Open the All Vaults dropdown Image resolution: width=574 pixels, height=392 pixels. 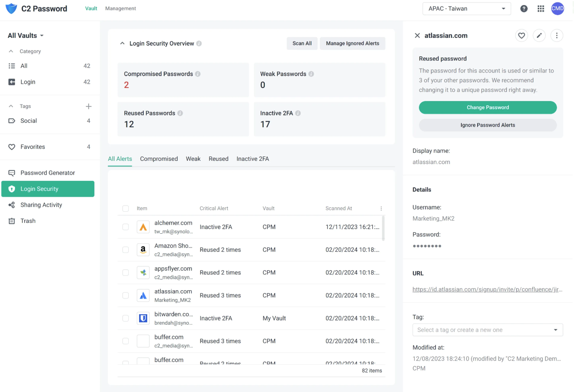click(x=26, y=35)
